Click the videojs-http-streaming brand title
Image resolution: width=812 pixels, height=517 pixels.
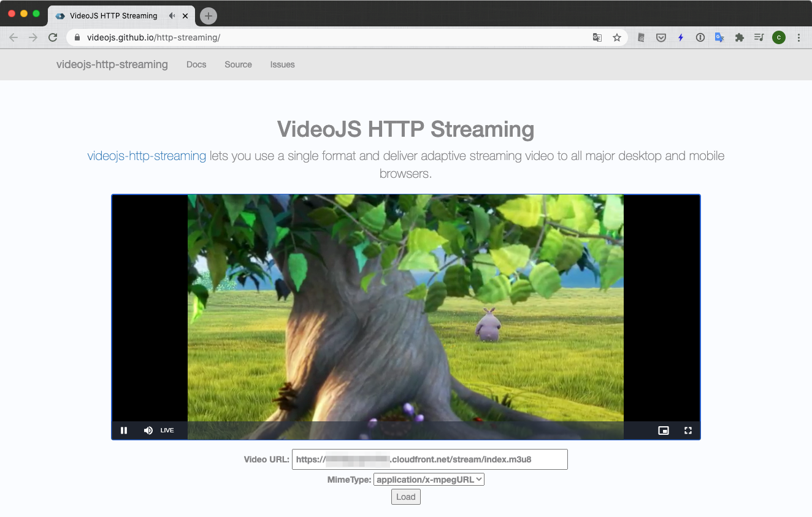click(112, 64)
